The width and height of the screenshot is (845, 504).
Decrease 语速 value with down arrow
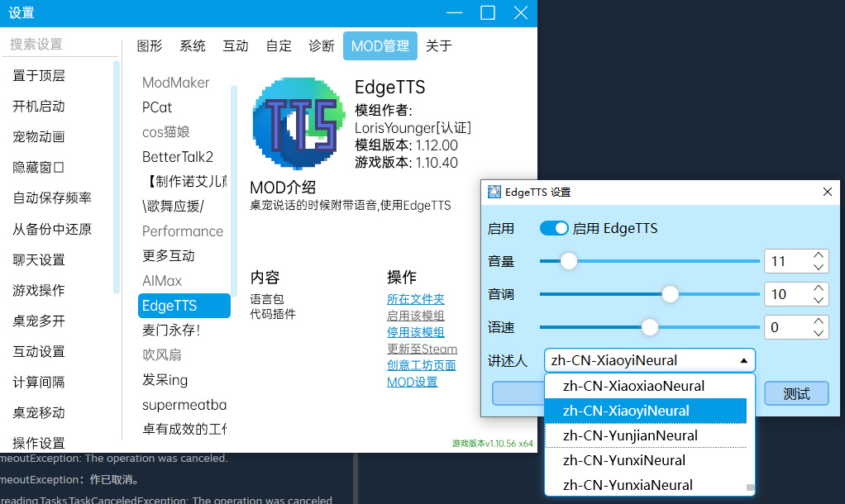(819, 333)
